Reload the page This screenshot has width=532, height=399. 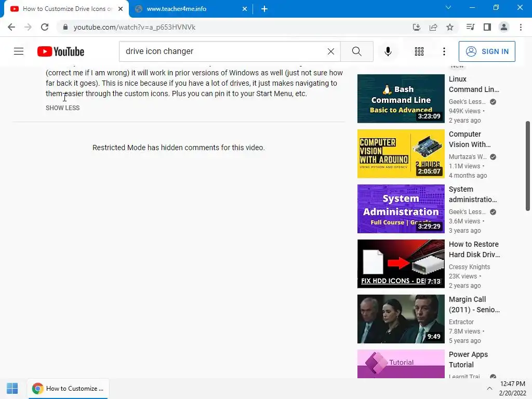45,27
